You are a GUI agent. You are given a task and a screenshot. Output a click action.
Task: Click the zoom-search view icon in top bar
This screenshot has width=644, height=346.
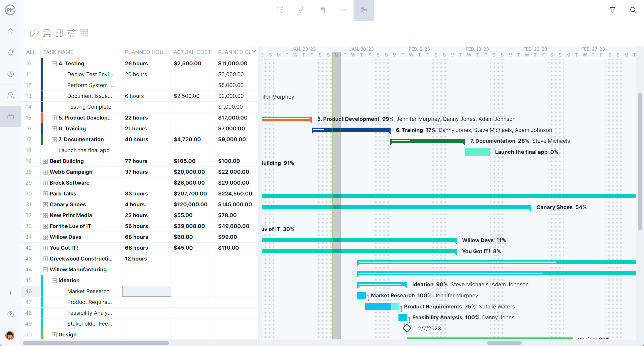[281, 10]
